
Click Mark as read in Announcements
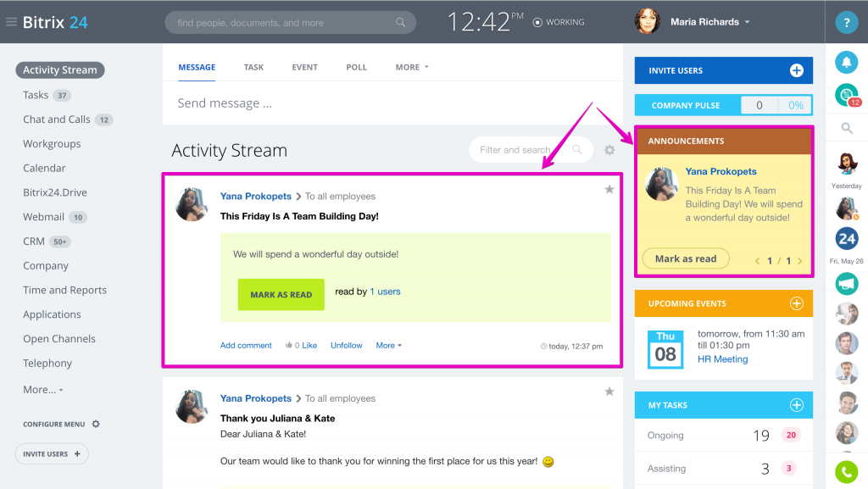pyautogui.click(x=686, y=258)
